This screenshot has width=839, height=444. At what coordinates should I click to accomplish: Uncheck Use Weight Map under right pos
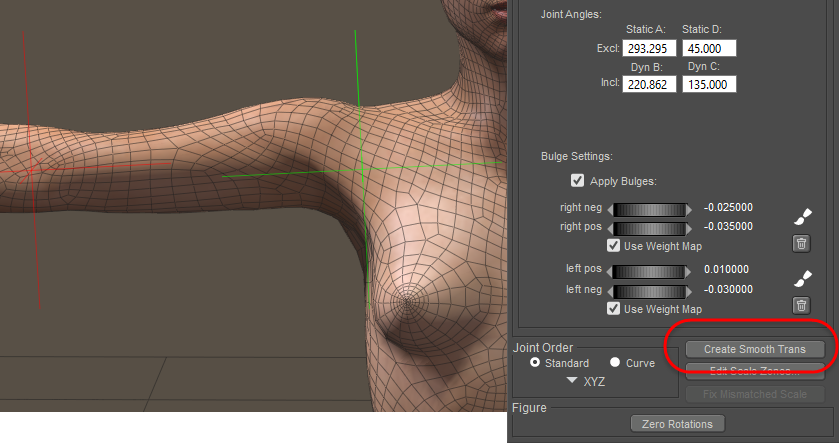point(614,246)
